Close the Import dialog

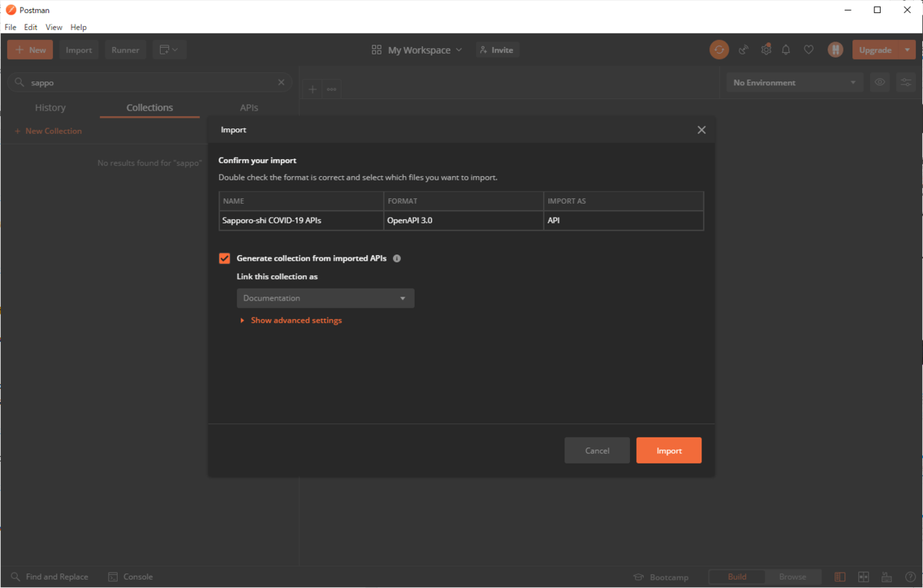[x=701, y=130]
